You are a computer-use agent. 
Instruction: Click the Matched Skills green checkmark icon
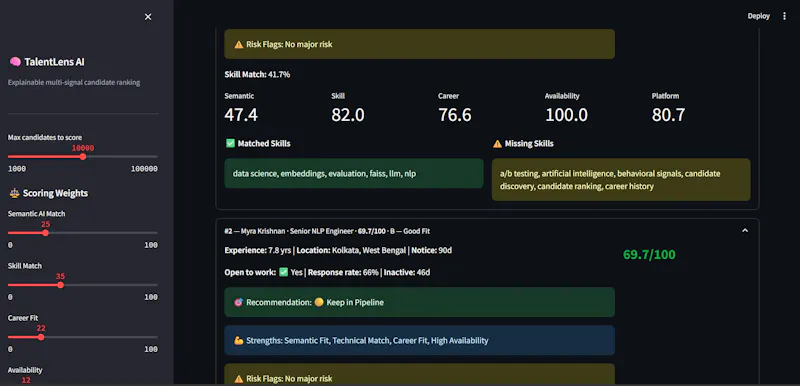point(230,143)
